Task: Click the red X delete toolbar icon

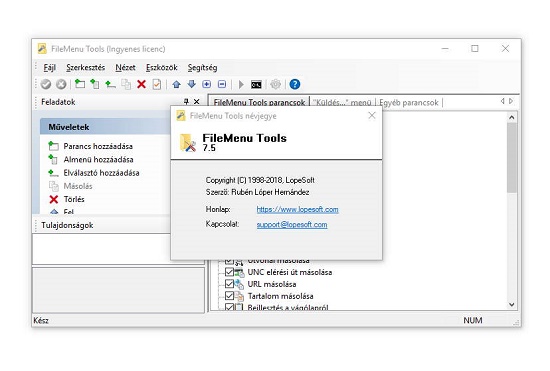Action: point(141,84)
